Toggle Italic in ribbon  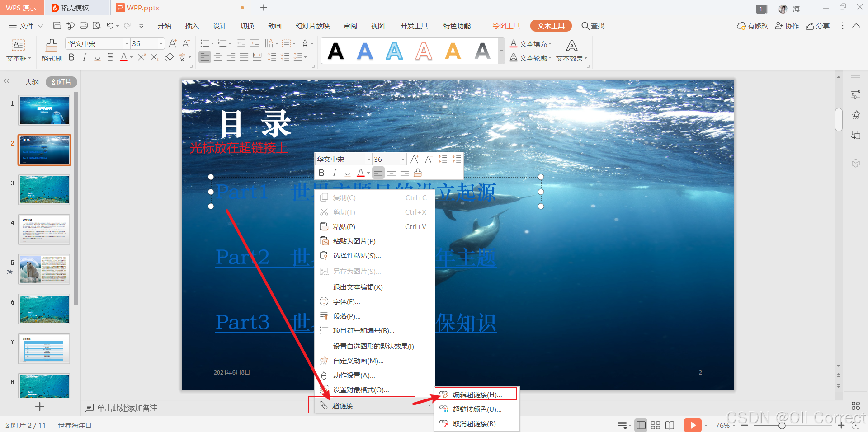point(85,57)
